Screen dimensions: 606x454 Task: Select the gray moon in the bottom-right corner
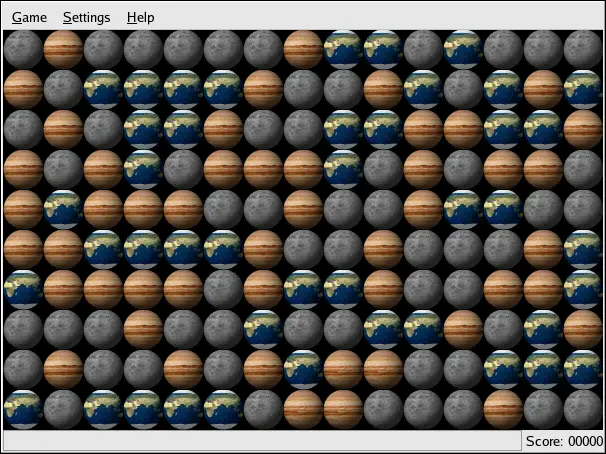tap(583, 409)
